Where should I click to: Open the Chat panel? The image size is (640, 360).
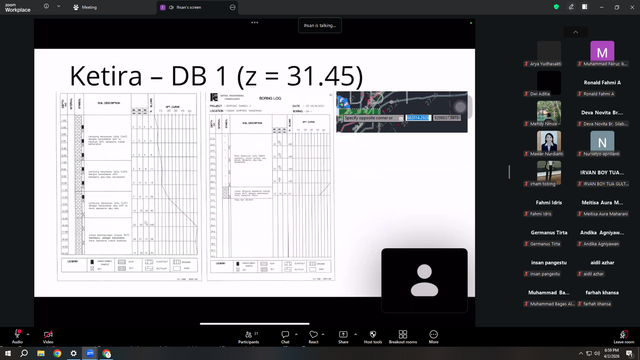point(285,337)
